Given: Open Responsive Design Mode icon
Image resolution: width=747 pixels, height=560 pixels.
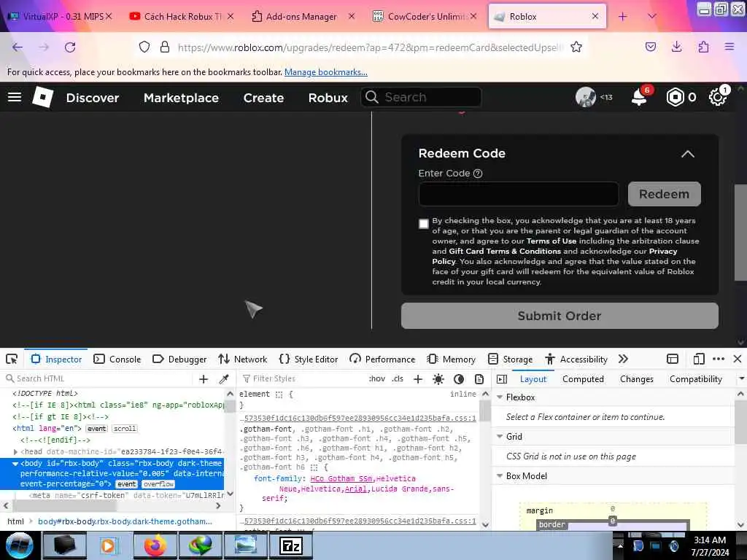Looking at the screenshot, I should (x=699, y=359).
